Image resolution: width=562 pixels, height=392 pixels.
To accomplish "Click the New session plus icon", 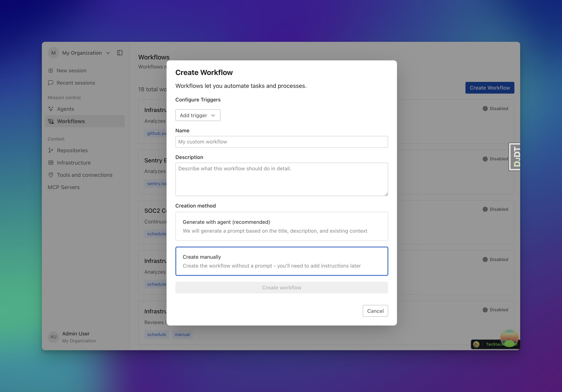I will [x=51, y=71].
